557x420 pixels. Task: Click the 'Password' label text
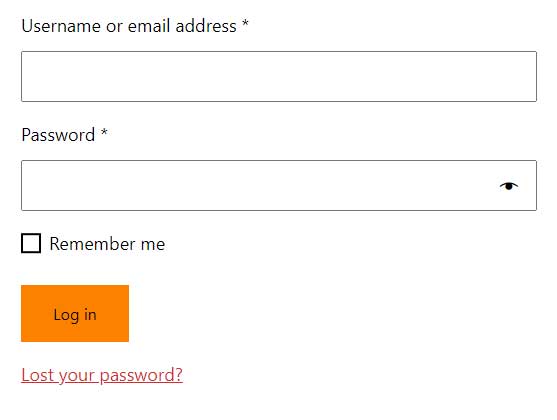tap(58, 135)
